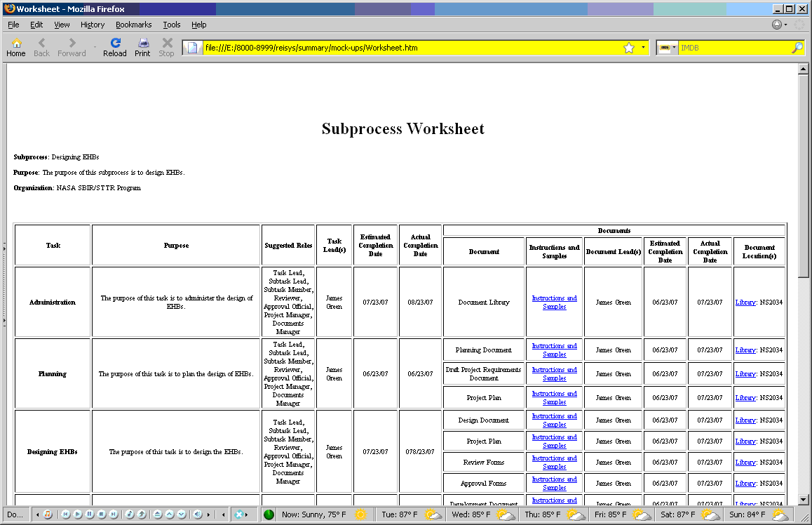Open the Tools menu
812x525 pixels.
coord(171,25)
